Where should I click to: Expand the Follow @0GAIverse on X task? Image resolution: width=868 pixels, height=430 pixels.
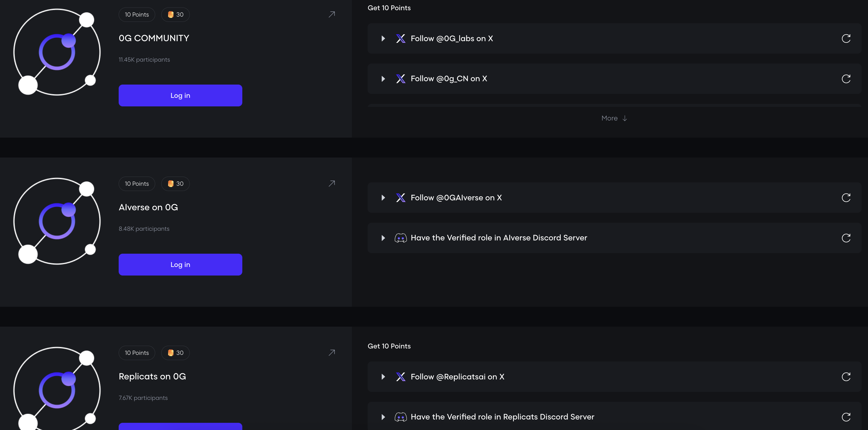[383, 198]
